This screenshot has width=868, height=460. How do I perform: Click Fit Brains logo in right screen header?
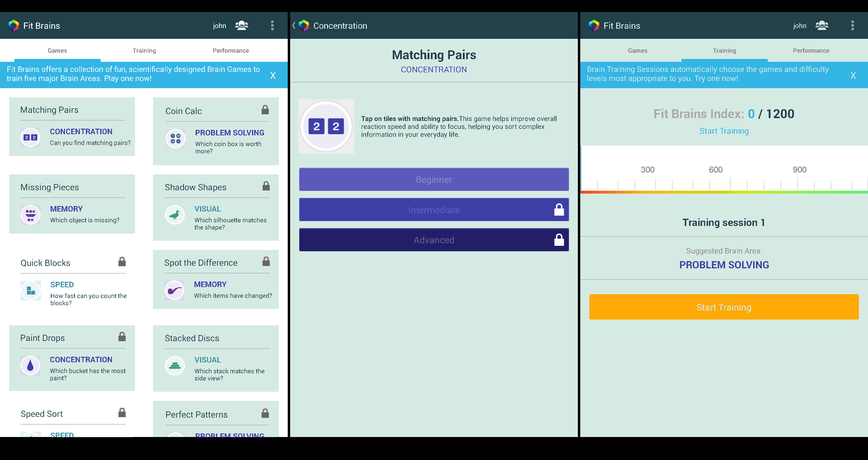(594, 26)
